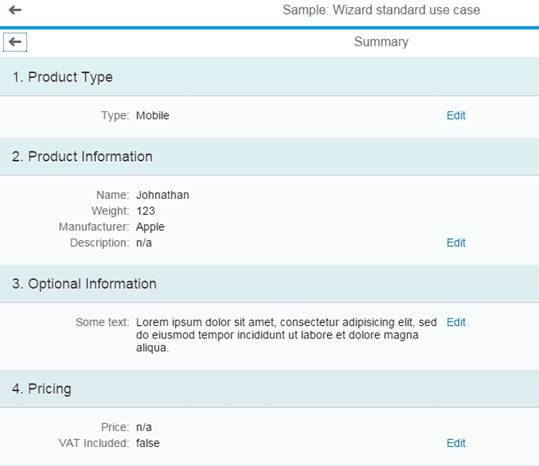Viewport: 539px width, 466px height.
Task: Click the top header back arrow
Action: tap(15, 10)
